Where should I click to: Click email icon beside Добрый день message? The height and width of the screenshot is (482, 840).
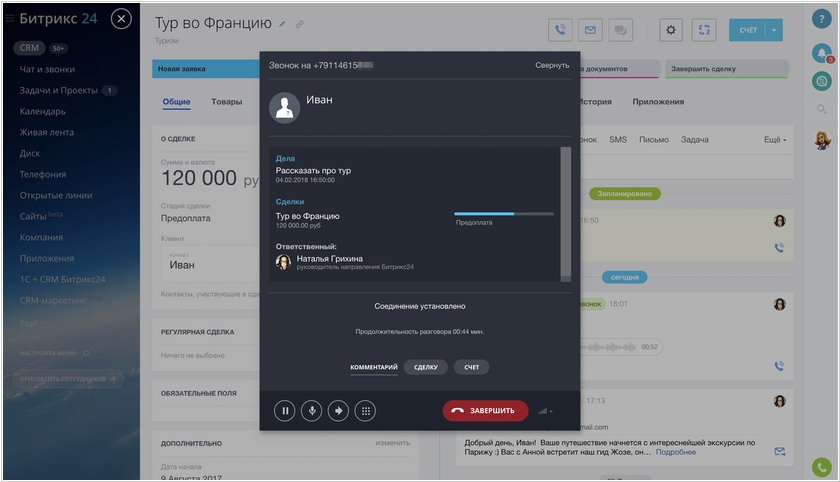(x=779, y=451)
